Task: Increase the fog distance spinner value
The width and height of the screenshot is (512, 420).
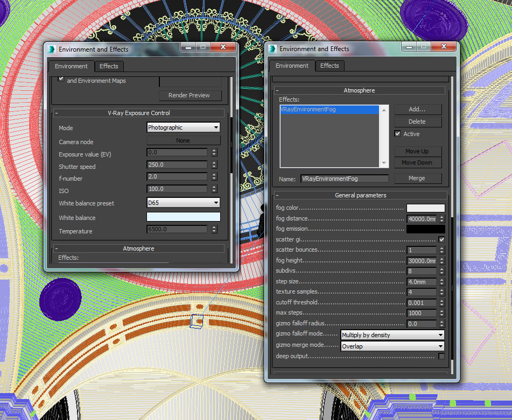Action: [442, 217]
